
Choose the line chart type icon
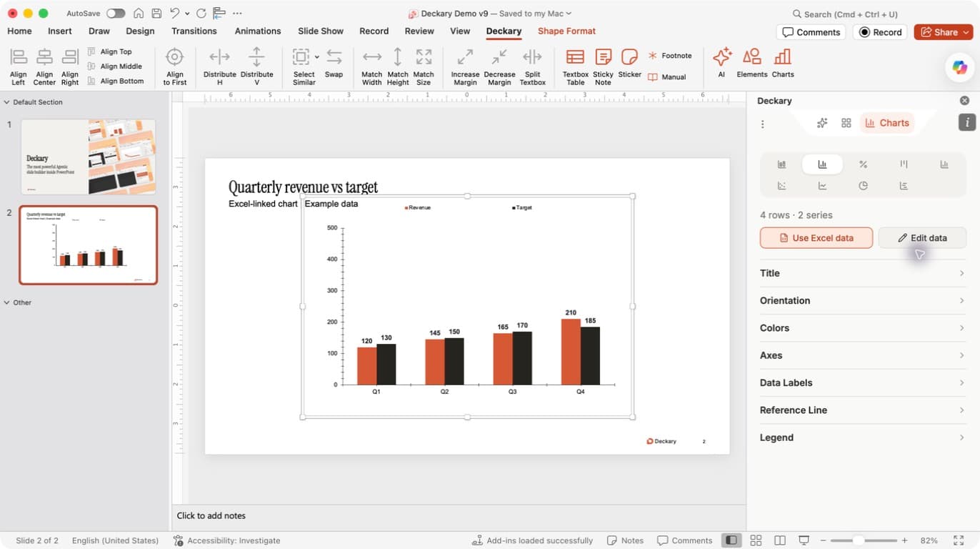pos(822,186)
